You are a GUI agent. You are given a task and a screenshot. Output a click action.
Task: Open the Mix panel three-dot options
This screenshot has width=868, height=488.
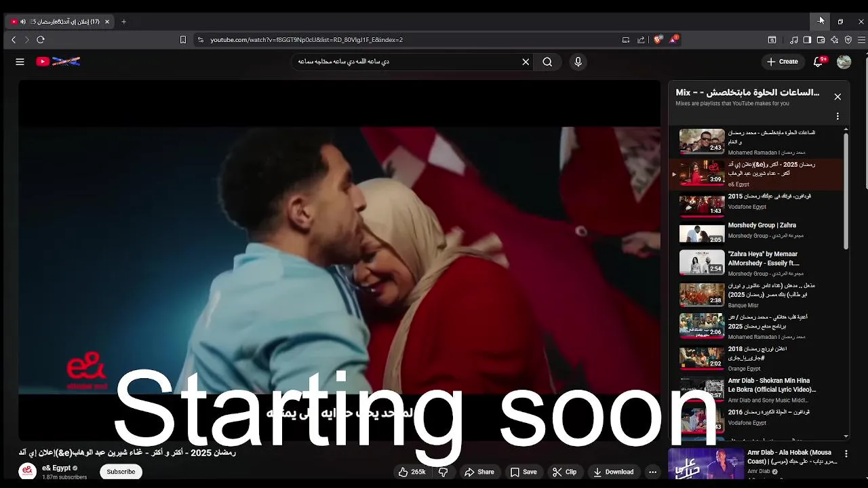(x=837, y=117)
